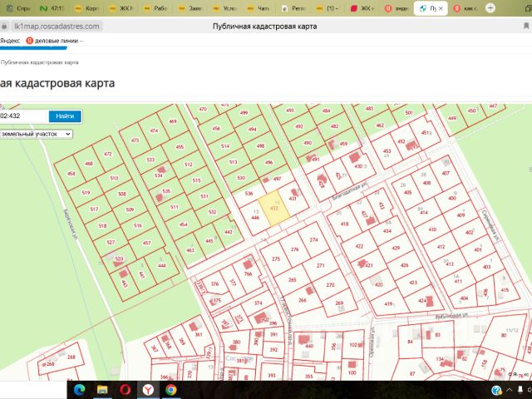Click parcel 512 on the map
The height and width of the screenshot is (399, 532).
[189, 165]
